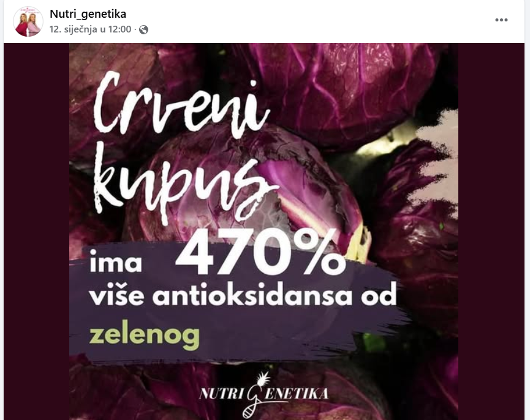This screenshot has width=530, height=420.
Task: Click the handwritten word Crveni
Action: pos(180,107)
